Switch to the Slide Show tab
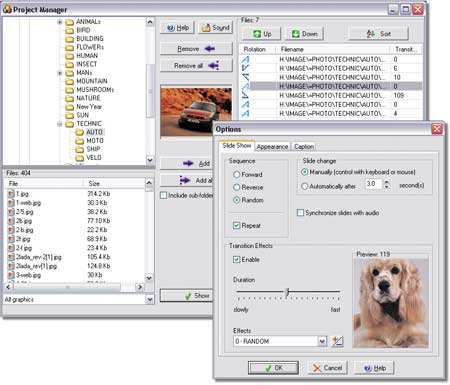 pyautogui.click(x=237, y=146)
